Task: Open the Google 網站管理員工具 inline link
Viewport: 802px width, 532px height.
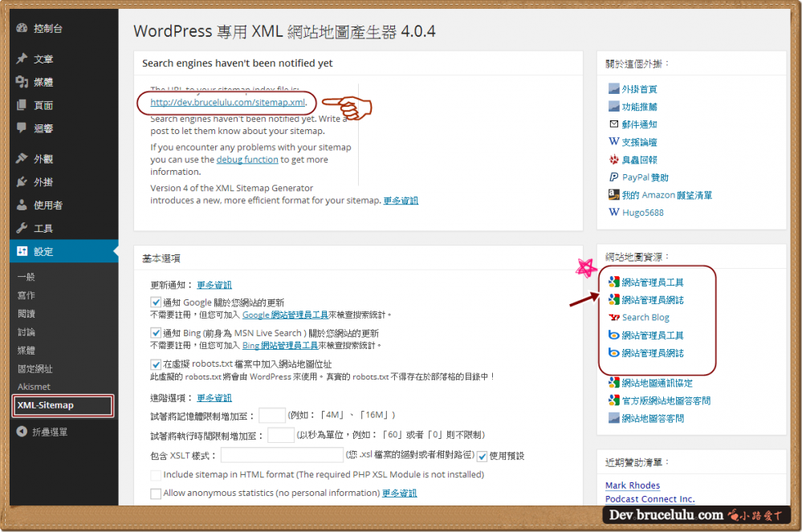Action: coord(286,315)
